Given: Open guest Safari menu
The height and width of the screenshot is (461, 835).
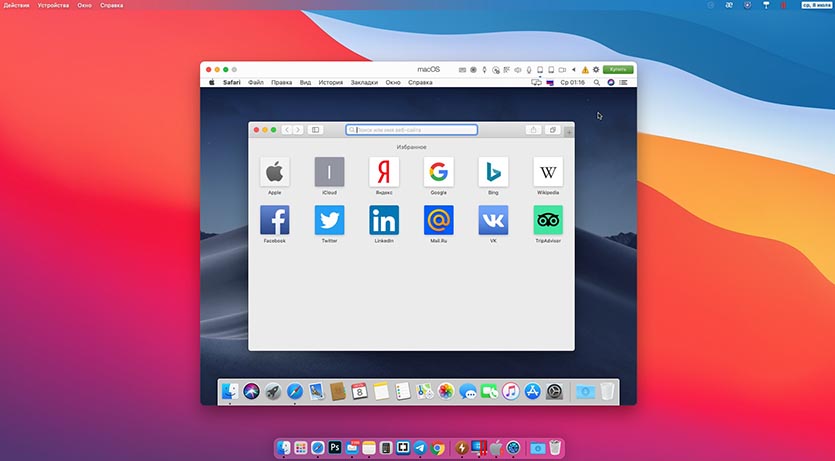Looking at the screenshot, I should pyautogui.click(x=232, y=83).
